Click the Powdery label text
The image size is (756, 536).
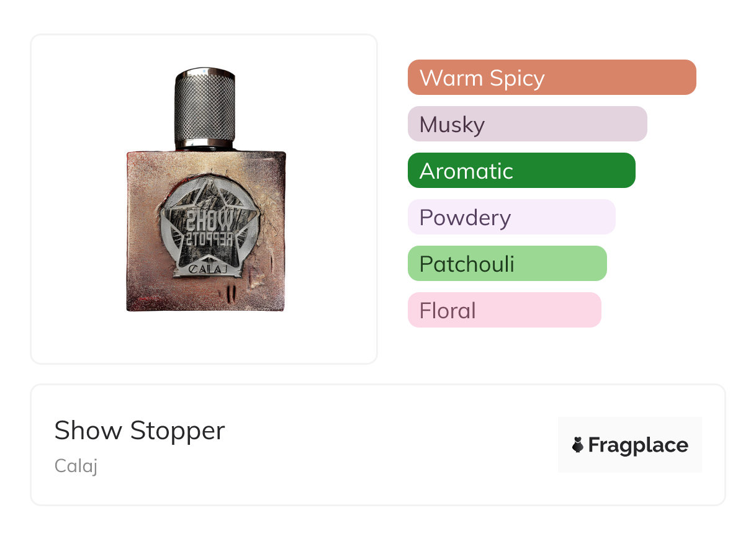(x=465, y=218)
